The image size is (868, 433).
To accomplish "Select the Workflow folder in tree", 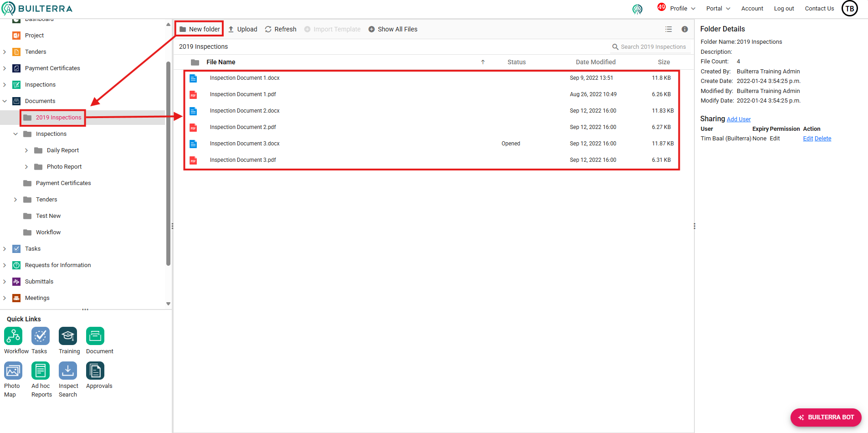I will [48, 232].
